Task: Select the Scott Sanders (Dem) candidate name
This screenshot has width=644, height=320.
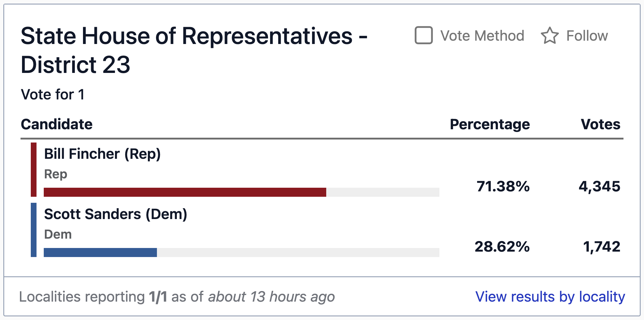Action: tap(116, 214)
